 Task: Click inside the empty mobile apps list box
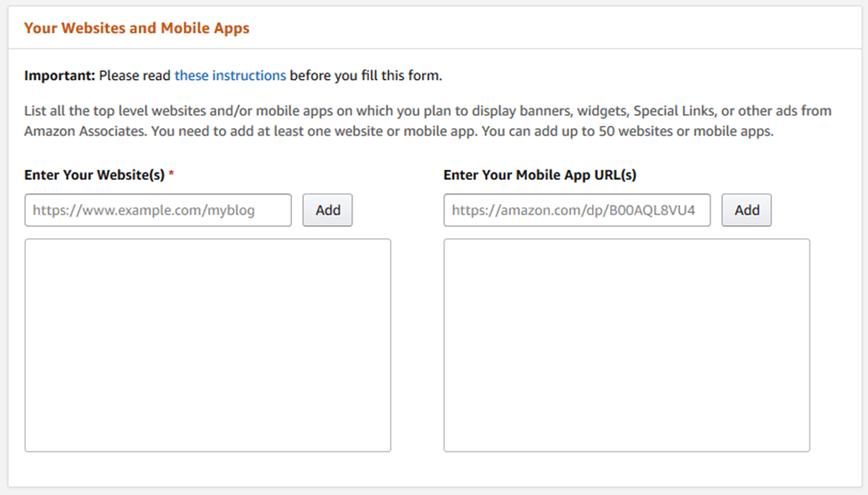(627, 345)
